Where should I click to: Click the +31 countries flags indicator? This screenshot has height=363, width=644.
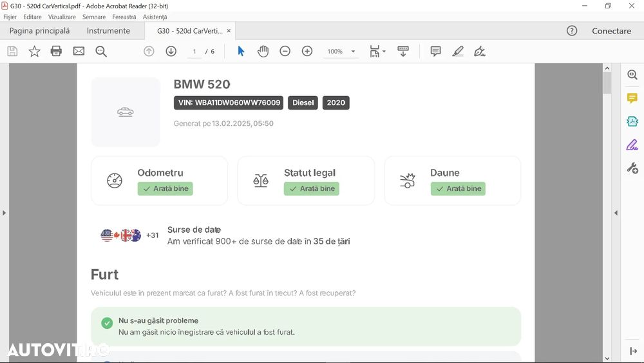(130, 235)
